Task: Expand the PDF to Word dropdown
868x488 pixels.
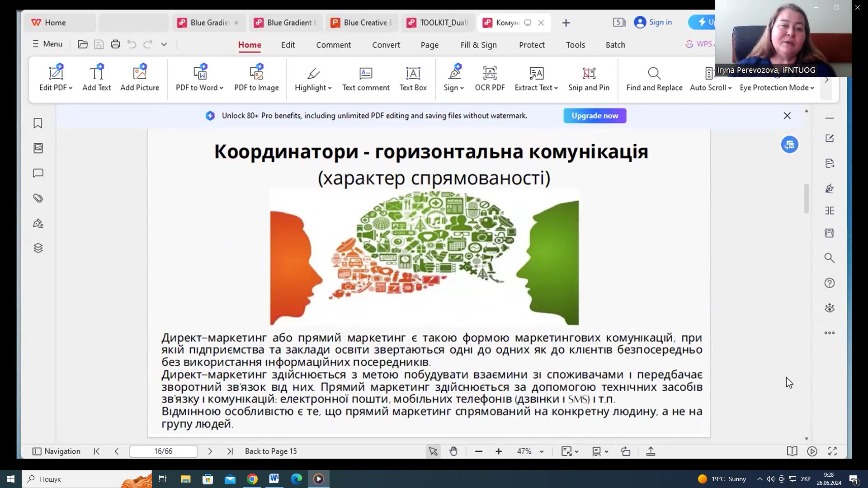Action: pos(222,88)
